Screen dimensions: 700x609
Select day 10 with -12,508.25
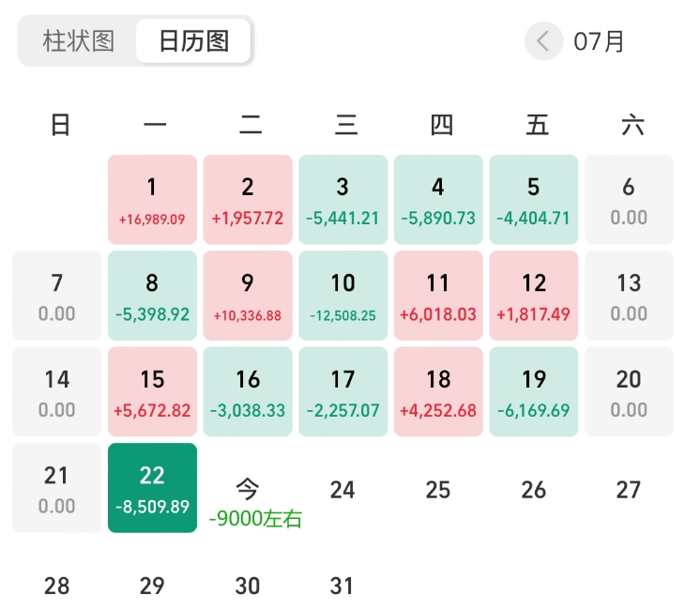tap(342, 296)
